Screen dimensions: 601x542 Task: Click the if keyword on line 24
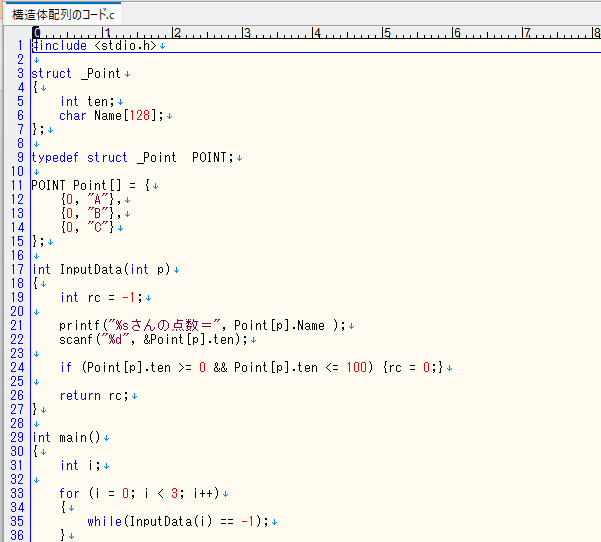(66, 367)
